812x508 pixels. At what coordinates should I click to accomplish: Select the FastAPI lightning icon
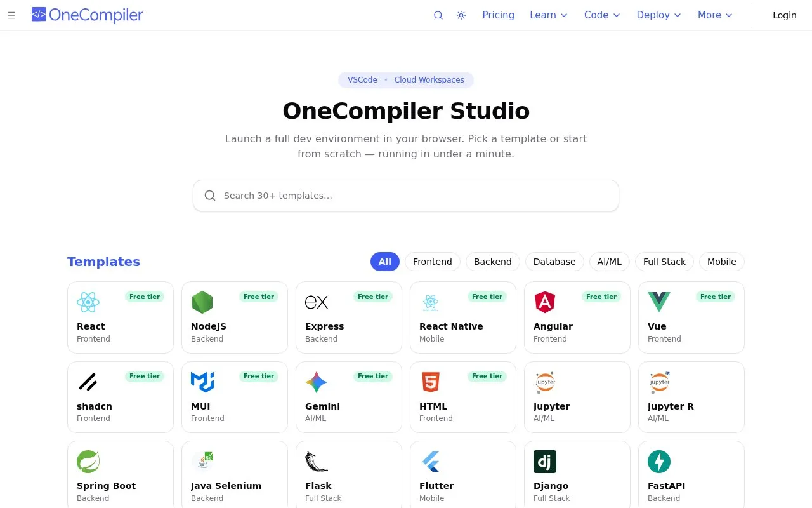659,462
